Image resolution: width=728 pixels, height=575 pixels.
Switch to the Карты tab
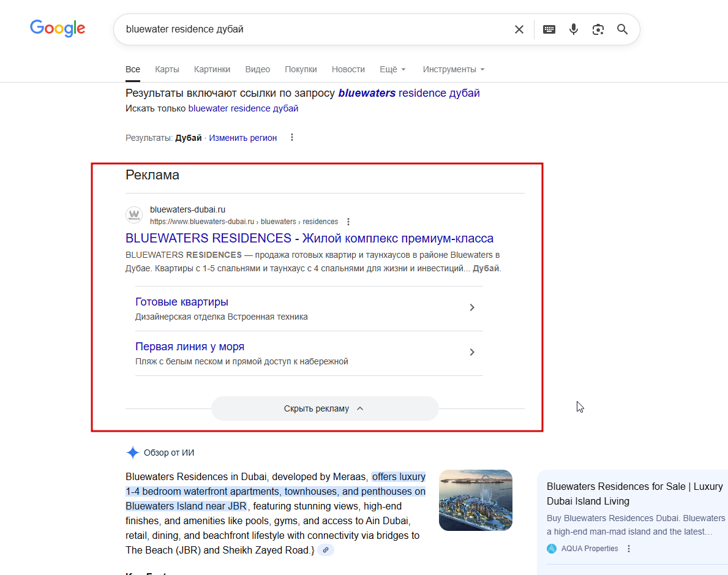pyautogui.click(x=167, y=69)
